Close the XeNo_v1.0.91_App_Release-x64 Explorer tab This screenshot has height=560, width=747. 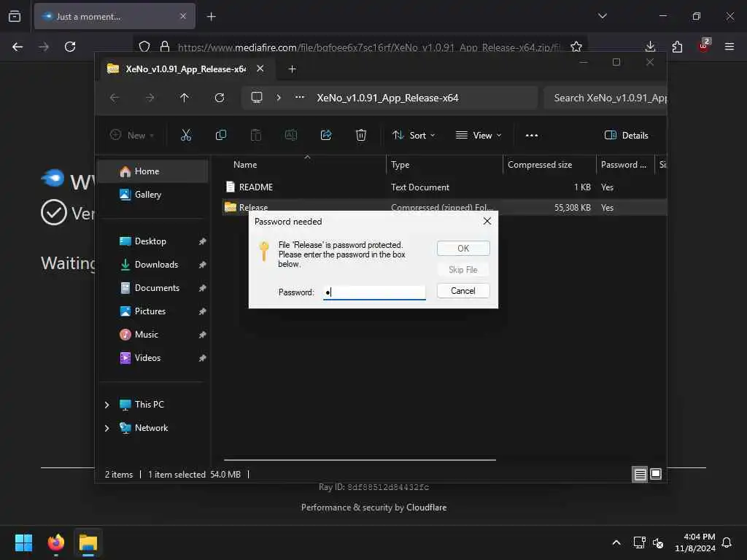(x=260, y=69)
